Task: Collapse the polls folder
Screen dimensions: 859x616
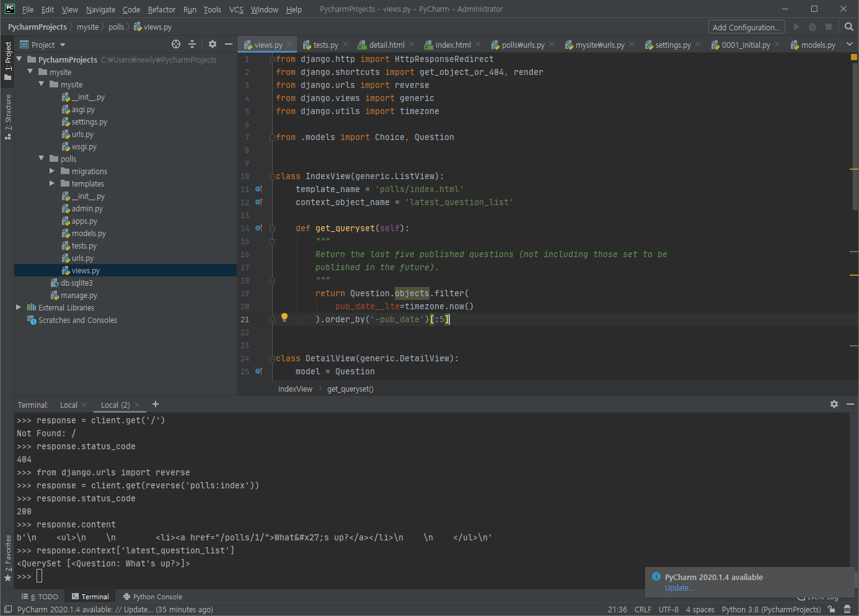Action: [x=42, y=158]
